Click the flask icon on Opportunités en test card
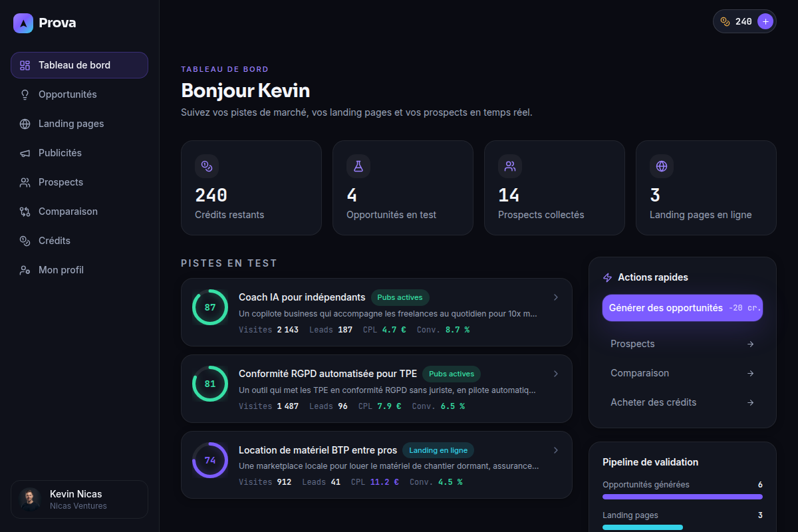798x532 pixels. coord(358,166)
